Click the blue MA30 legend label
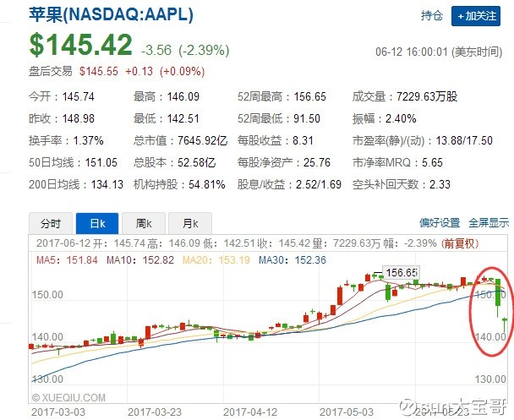Image resolution: width=514 pixels, height=420 pixels. (x=293, y=260)
